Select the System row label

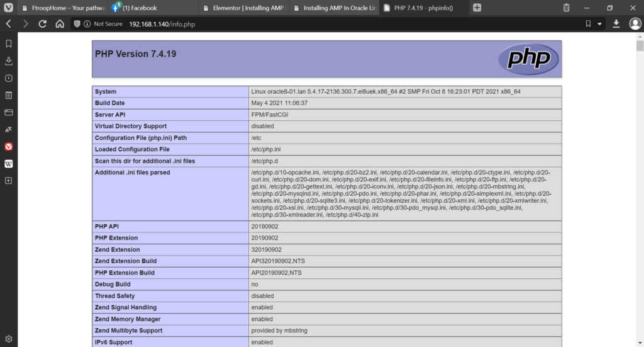tap(106, 92)
